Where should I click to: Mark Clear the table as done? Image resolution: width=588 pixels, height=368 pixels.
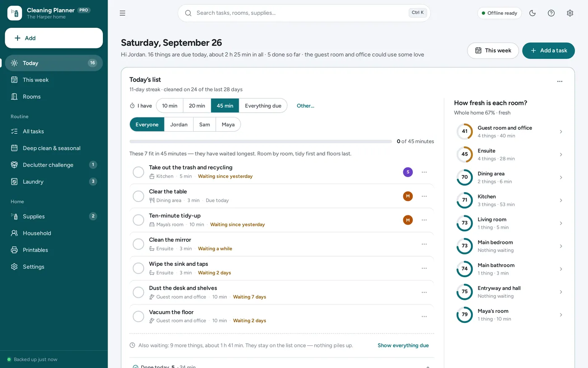coord(138,196)
